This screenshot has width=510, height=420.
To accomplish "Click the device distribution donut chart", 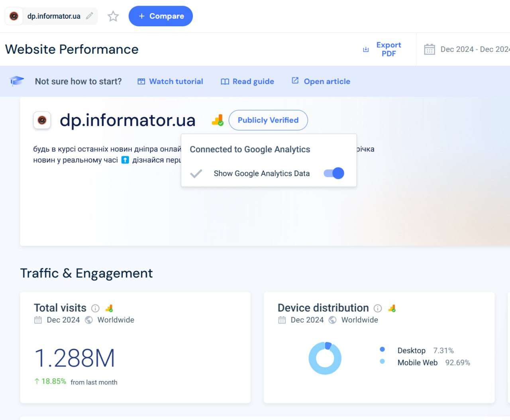I will coord(325,358).
